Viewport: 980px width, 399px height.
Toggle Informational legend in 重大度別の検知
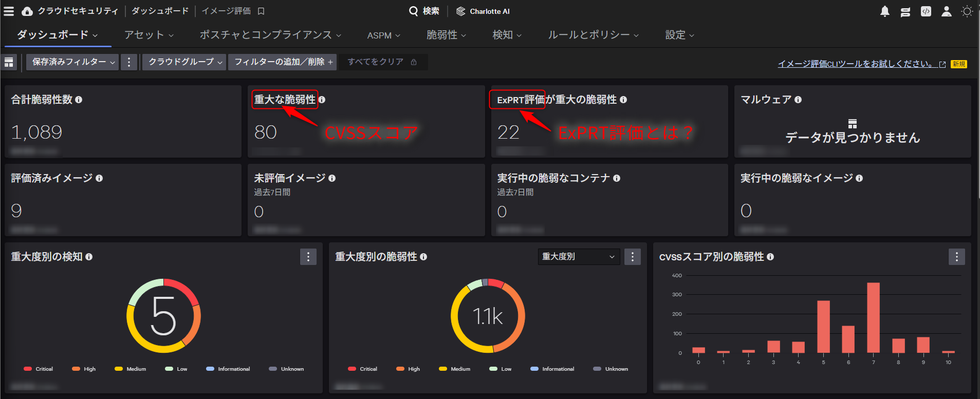click(x=228, y=369)
